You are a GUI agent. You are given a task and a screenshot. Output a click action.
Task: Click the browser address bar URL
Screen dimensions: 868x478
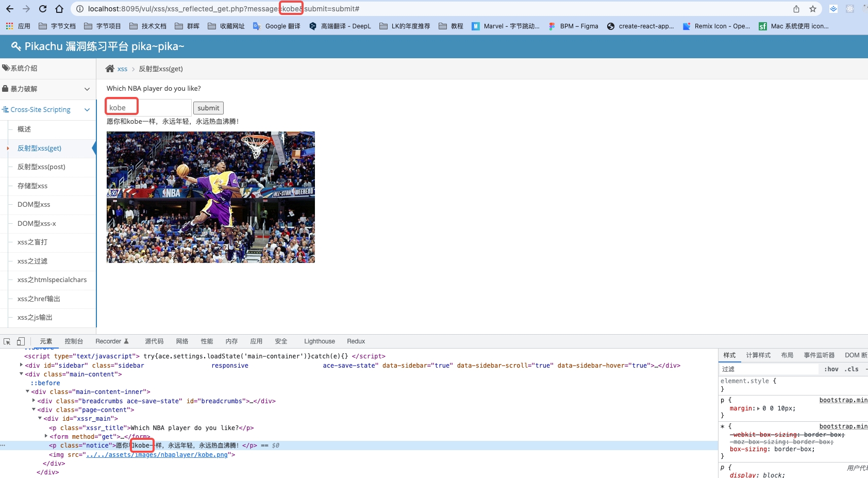point(223,9)
